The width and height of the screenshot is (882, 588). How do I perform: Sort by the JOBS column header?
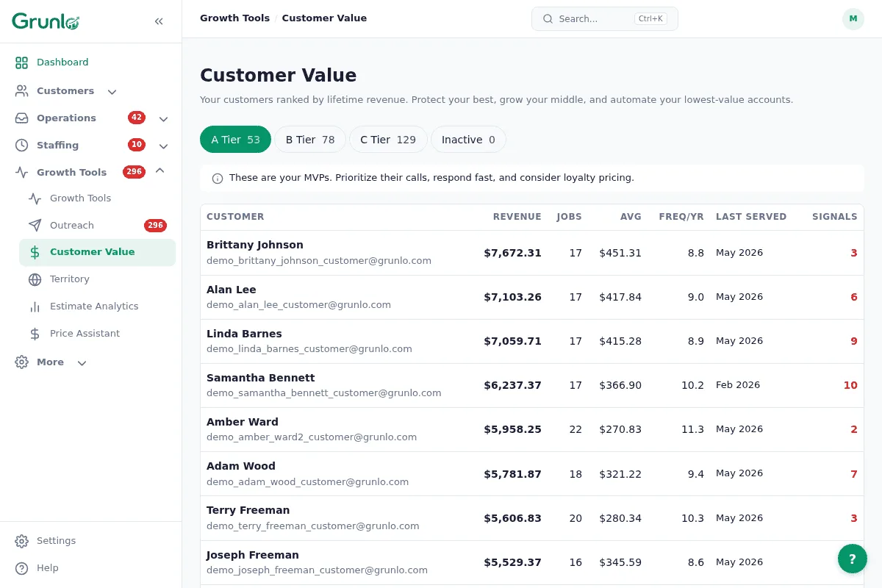tap(569, 217)
